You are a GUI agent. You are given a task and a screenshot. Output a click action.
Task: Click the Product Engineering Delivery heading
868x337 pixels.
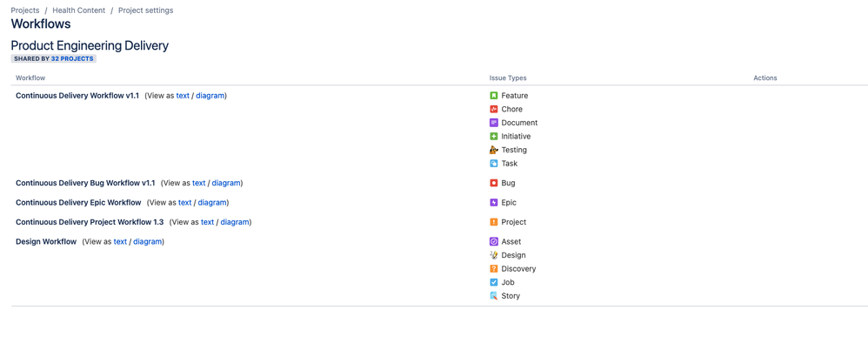pos(90,45)
